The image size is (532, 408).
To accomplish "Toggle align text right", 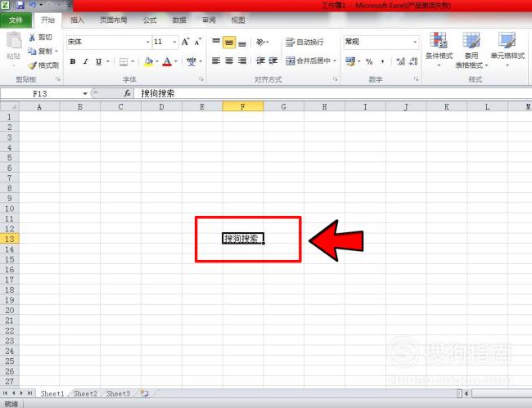I will (x=242, y=61).
